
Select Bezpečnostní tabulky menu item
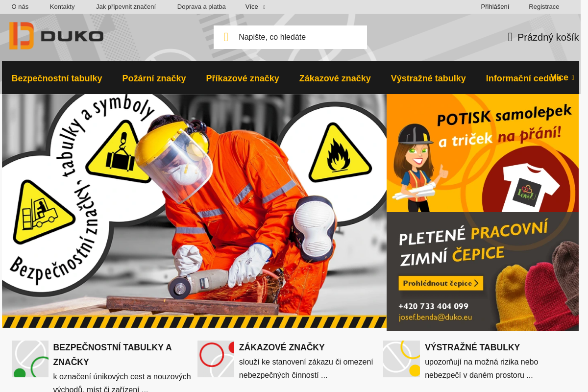(x=57, y=78)
